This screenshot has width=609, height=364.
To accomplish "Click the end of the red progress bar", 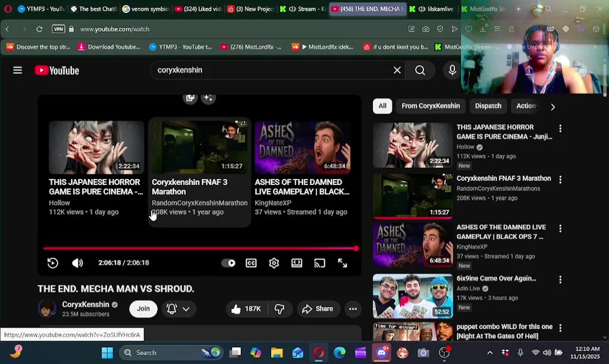I will (x=356, y=248).
